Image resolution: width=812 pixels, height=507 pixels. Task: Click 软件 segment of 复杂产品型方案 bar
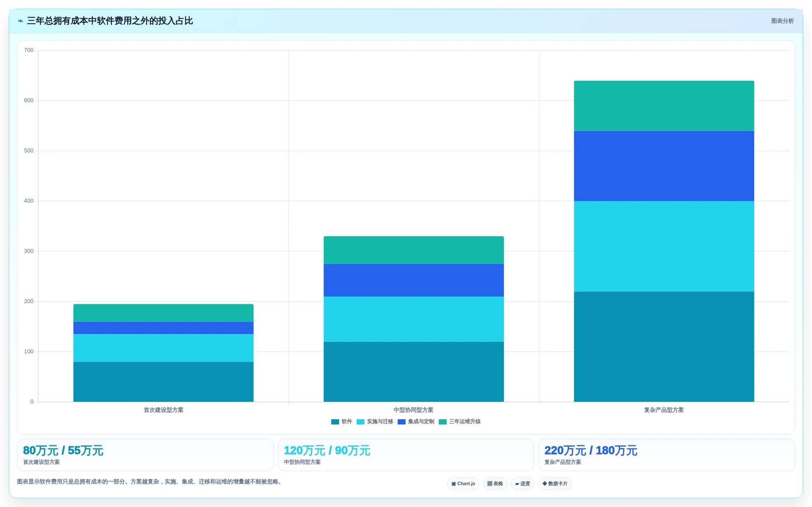664,347
